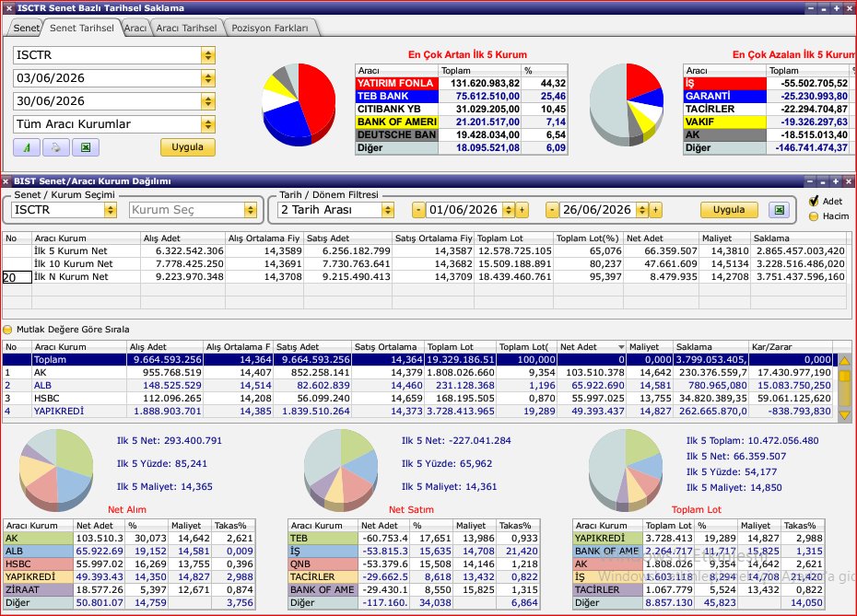Sort by Alış Adet column in kurum table

pyautogui.click(x=165, y=347)
